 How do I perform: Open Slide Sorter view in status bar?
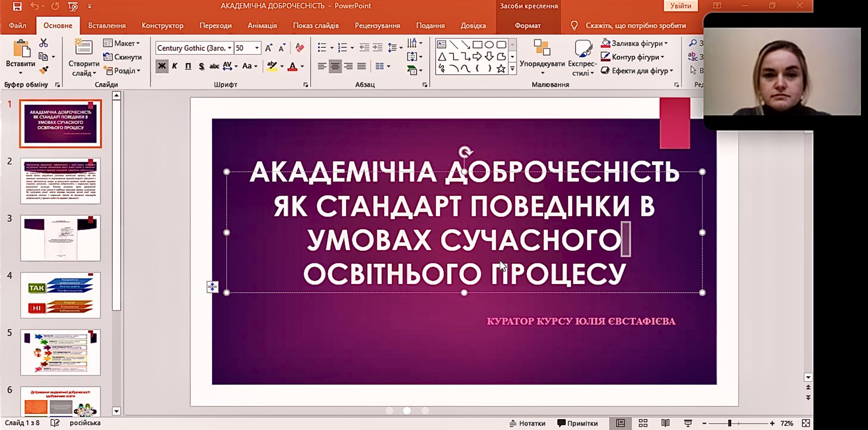643,423
